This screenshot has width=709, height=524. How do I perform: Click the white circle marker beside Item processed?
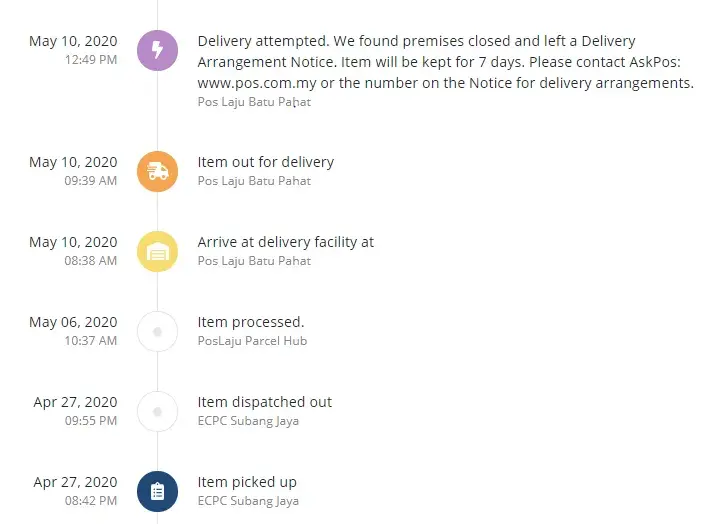click(157, 331)
